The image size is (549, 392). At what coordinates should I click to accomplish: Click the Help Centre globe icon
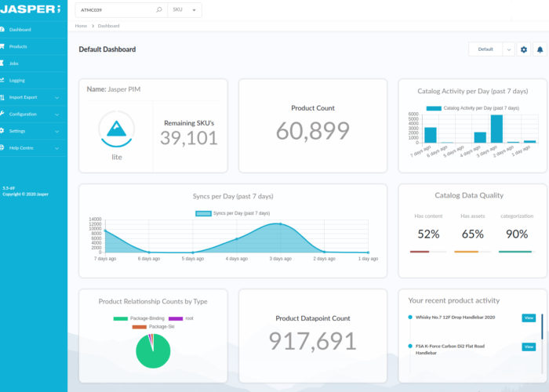(x=2, y=147)
